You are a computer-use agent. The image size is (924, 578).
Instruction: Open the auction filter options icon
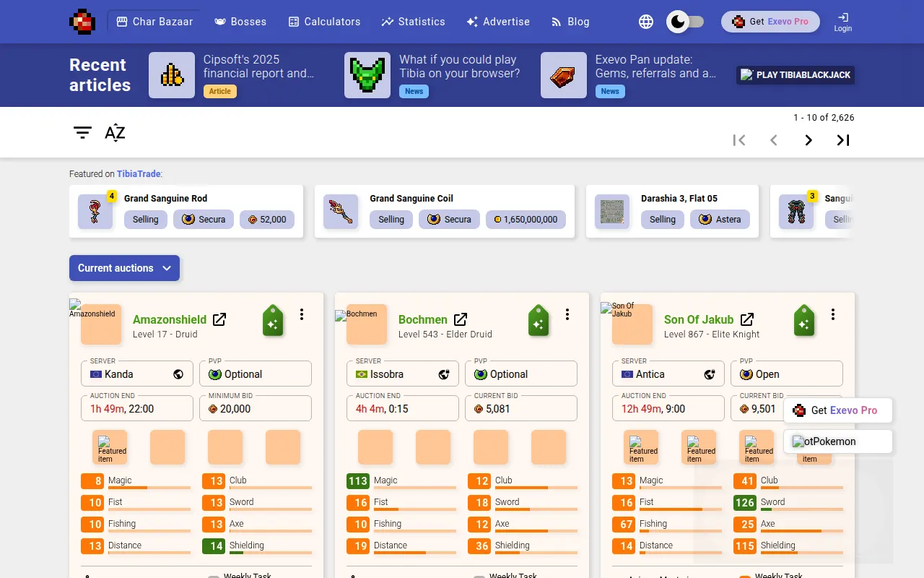[x=82, y=132]
